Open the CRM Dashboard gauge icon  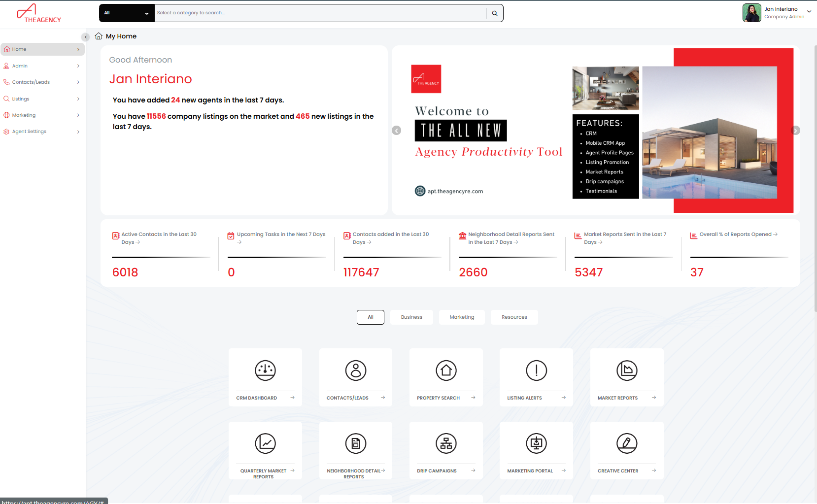coord(265,370)
